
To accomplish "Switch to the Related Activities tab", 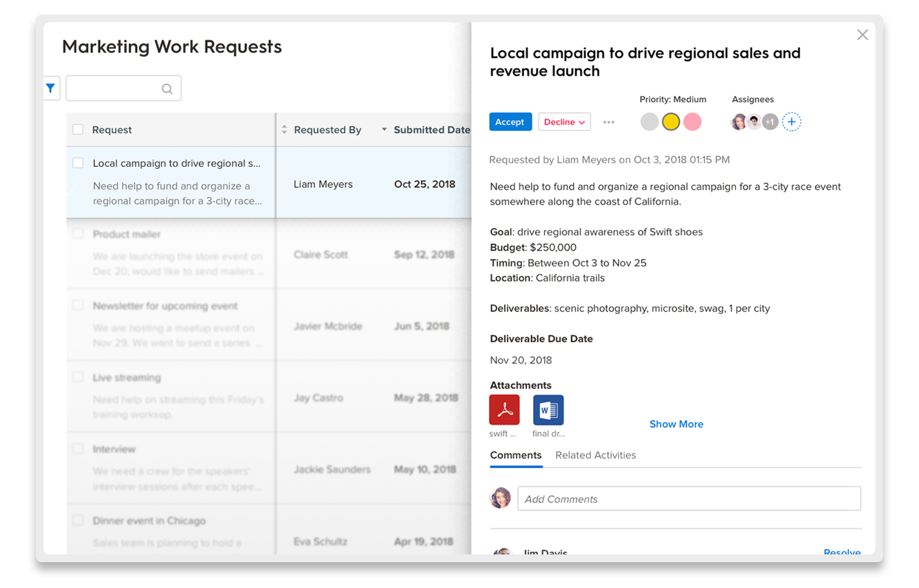I will [x=595, y=456].
